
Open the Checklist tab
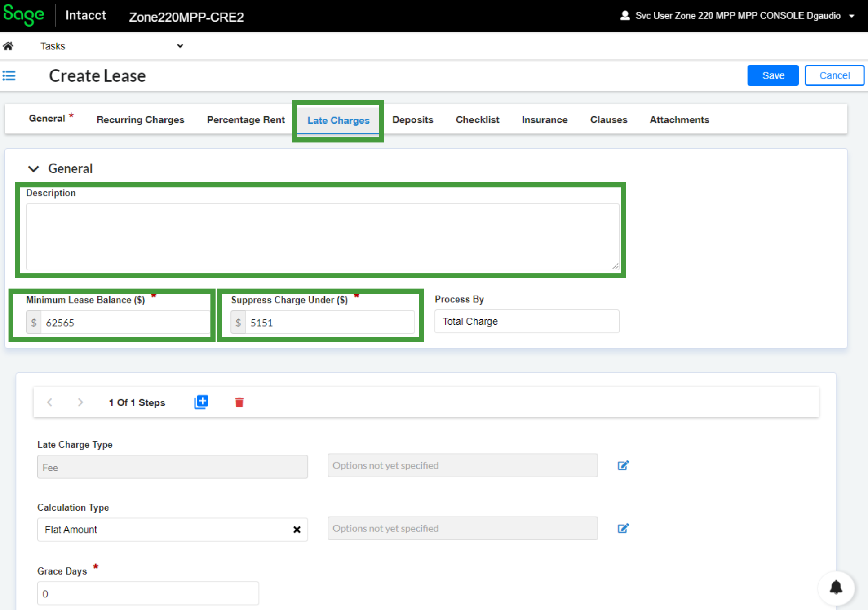(477, 120)
